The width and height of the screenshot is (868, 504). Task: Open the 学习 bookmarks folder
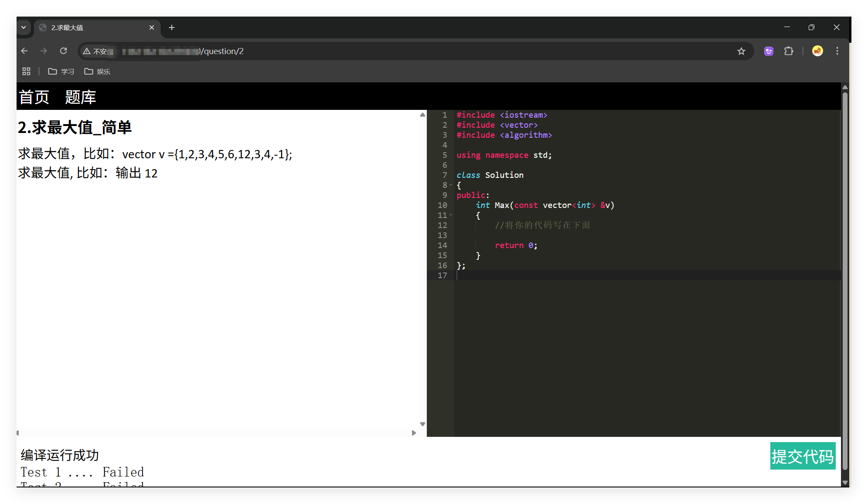[61, 71]
